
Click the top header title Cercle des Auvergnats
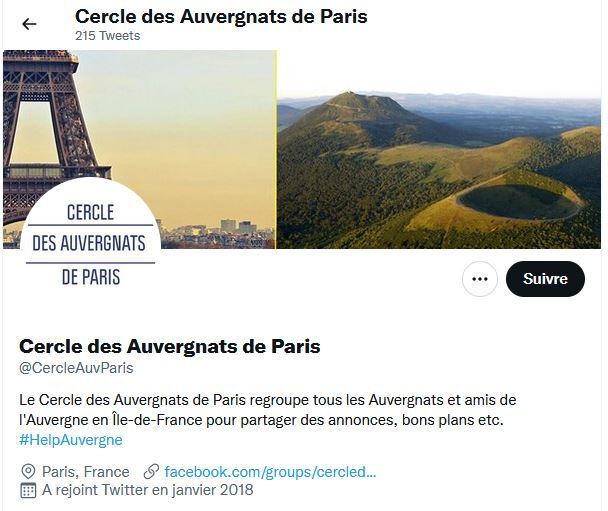(221, 16)
